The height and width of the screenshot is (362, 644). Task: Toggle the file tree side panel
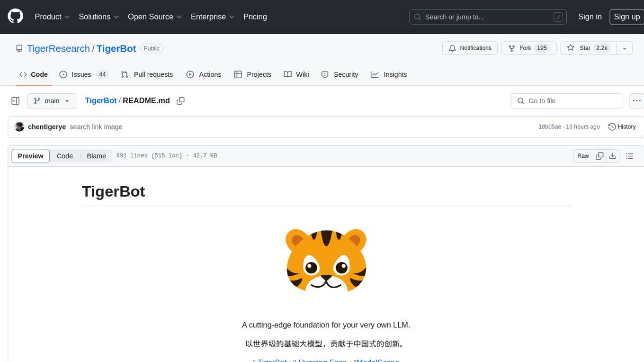(16, 101)
